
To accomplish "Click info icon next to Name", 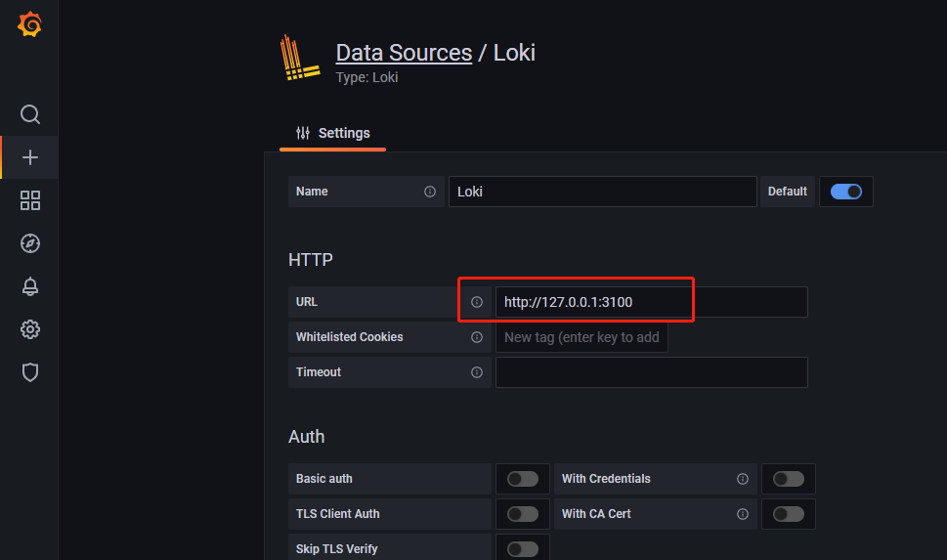I will click(430, 192).
